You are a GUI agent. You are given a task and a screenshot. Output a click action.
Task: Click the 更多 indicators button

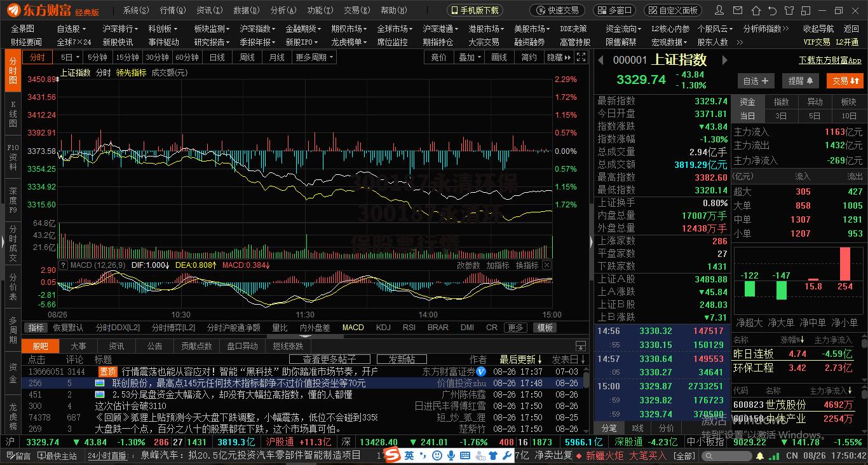pos(515,328)
